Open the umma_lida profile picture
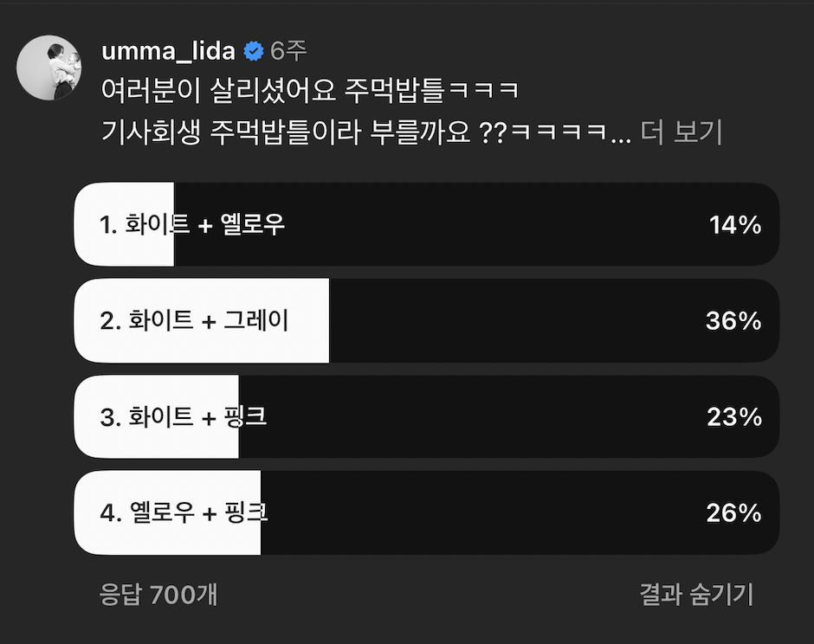Image resolution: width=814 pixels, height=644 pixels. coord(49,68)
